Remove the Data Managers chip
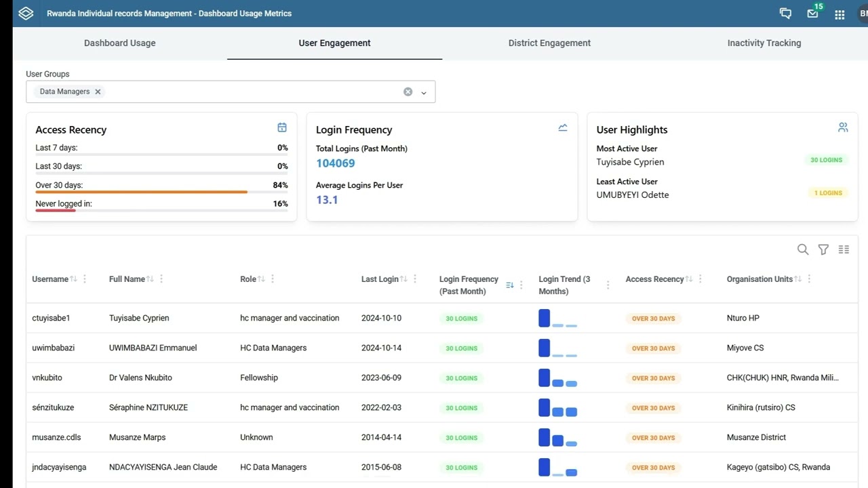The width and height of the screenshot is (868, 488). click(x=98, y=91)
